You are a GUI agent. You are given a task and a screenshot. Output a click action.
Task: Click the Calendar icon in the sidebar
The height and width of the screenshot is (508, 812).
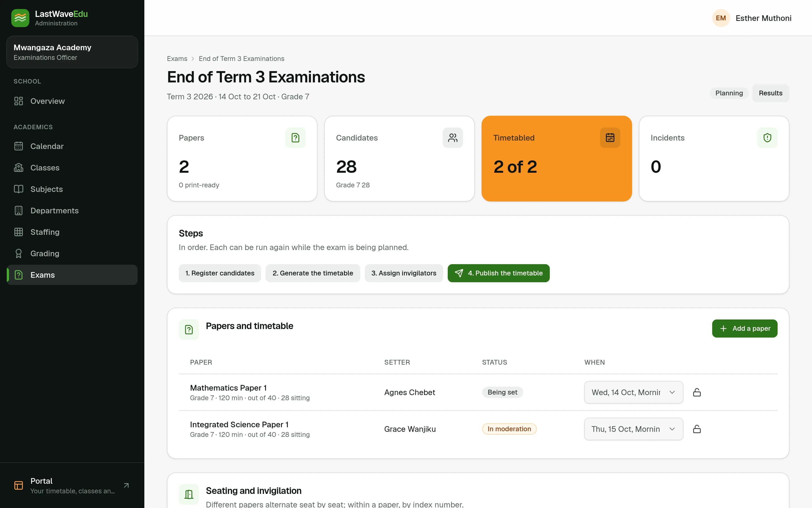click(18, 146)
